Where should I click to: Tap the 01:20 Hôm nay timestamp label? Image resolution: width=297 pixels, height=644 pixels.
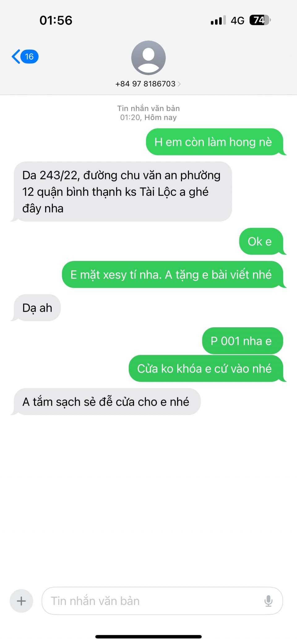pos(148,117)
